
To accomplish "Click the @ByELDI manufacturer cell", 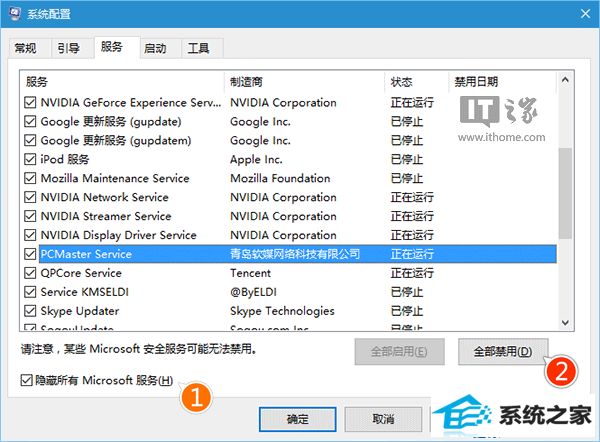I will click(x=253, y=292).
